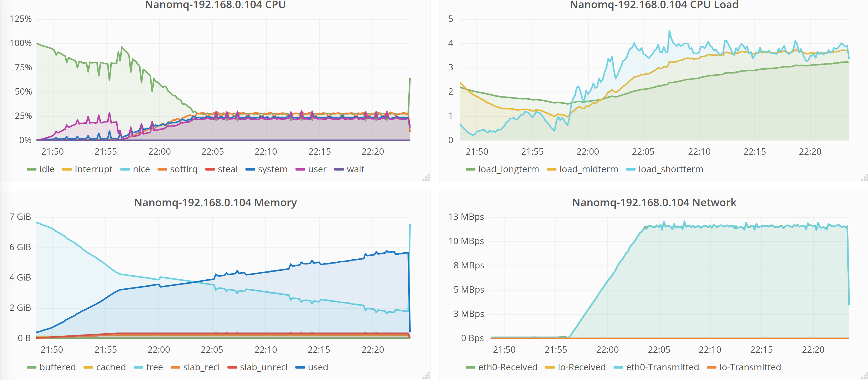The width and height of the screenshot is (868, 380).
Task: Click eth0-Received legend color marker
Action: pos(470,367)
